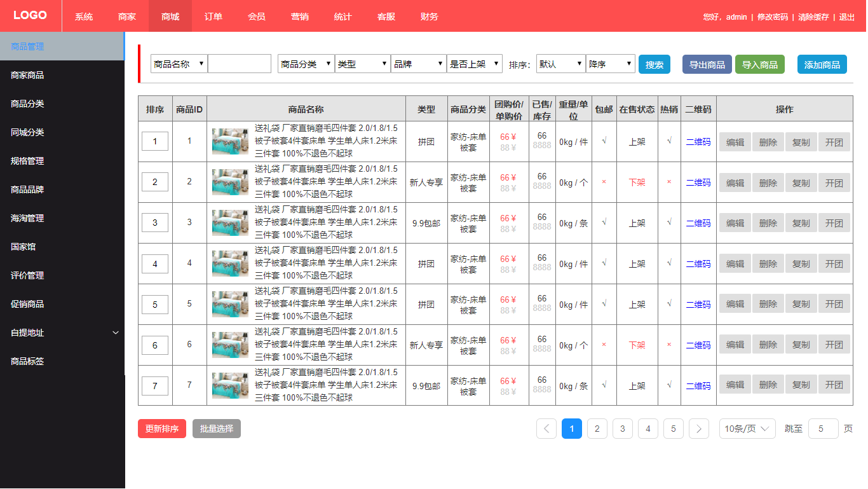868x489 pixels.
Task: Click the 修改密码 link
Action: [x=773, y=17]
